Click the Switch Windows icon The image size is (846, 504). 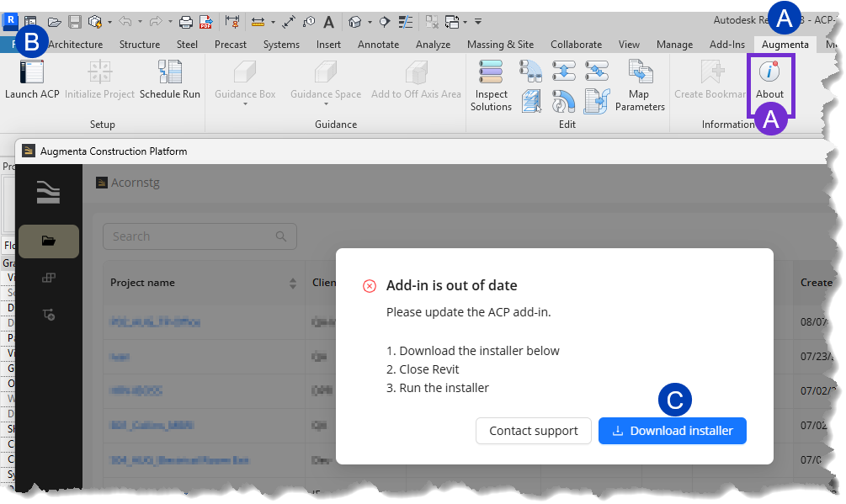coord(451,22)
